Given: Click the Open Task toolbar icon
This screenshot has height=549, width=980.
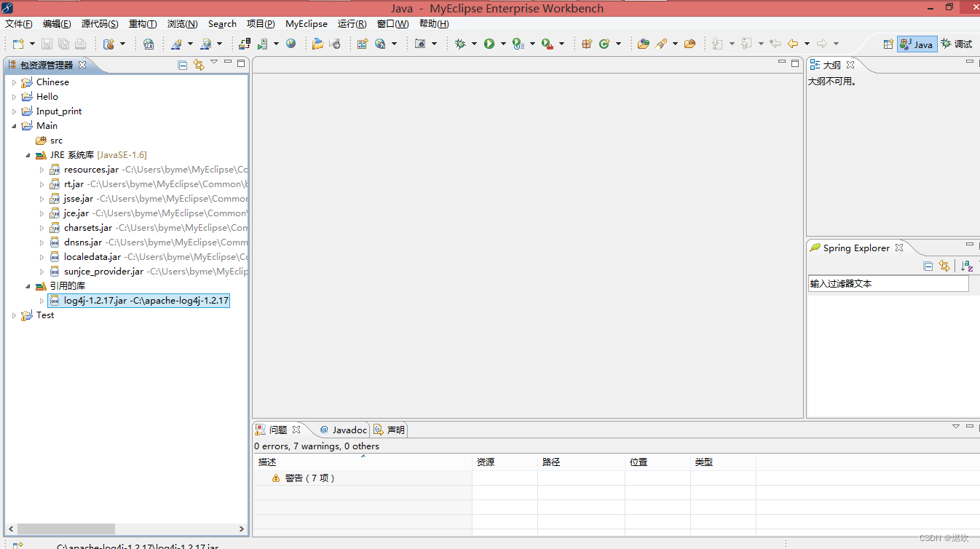Looking at the screenshot, I should 689,44.
